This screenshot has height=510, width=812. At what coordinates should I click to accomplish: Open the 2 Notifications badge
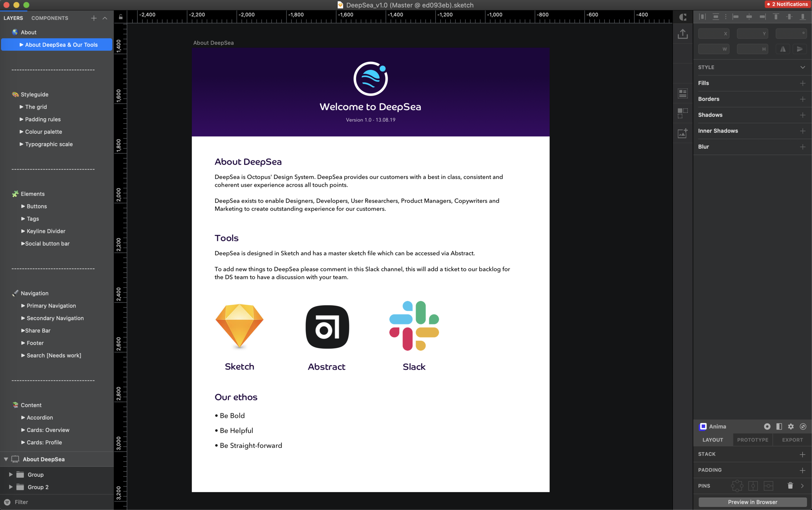point(787,4)
